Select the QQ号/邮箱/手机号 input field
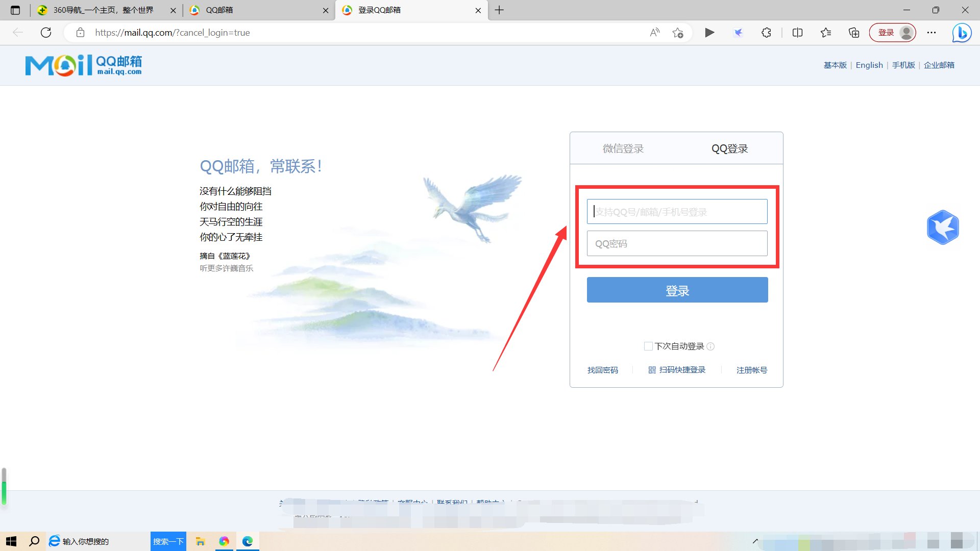This screenshot has height=551, width=980. coord(677,211)
